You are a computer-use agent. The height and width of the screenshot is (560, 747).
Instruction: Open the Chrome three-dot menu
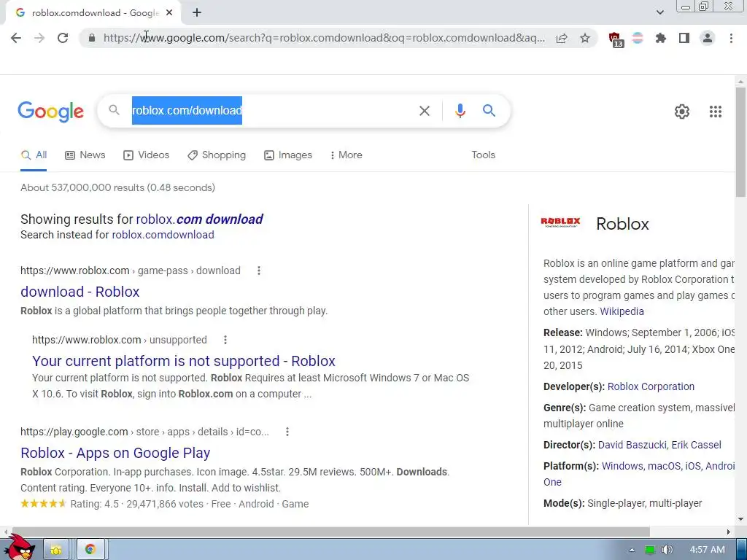pyautogui.click(x=731, y=38)
